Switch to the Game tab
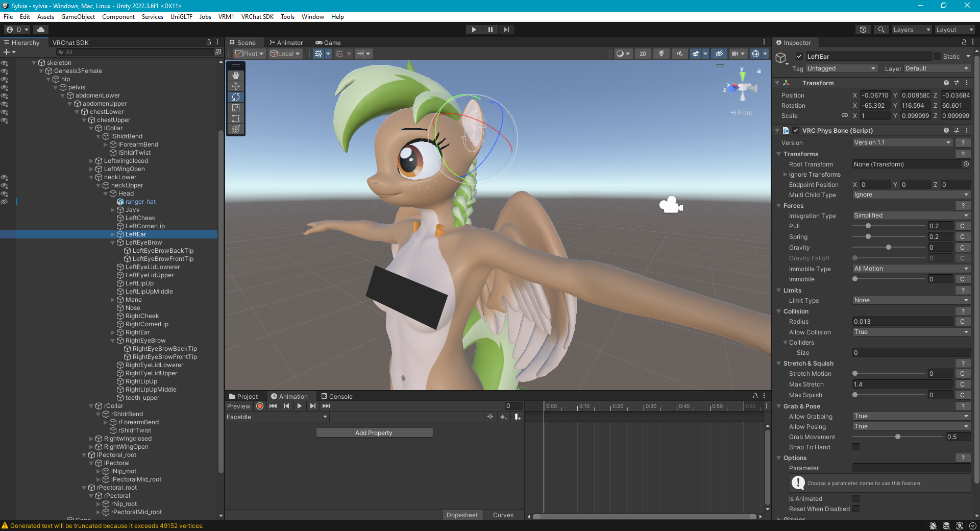Screen dimensions: 980x531 pos(328,42)
